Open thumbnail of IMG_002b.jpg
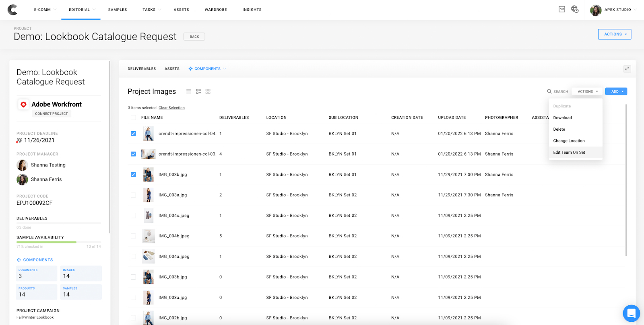Screen dimensions: 644x325 tap(149, 318)
